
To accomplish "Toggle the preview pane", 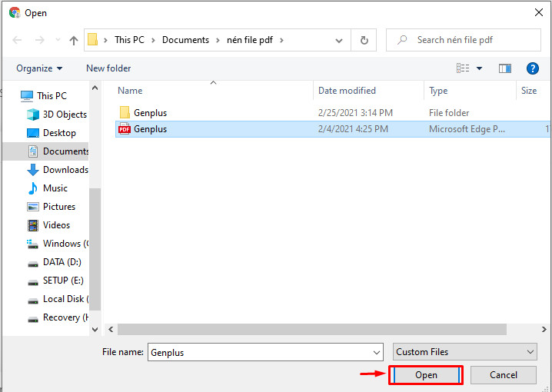I will pyautogui.click(x=505, y=68).
